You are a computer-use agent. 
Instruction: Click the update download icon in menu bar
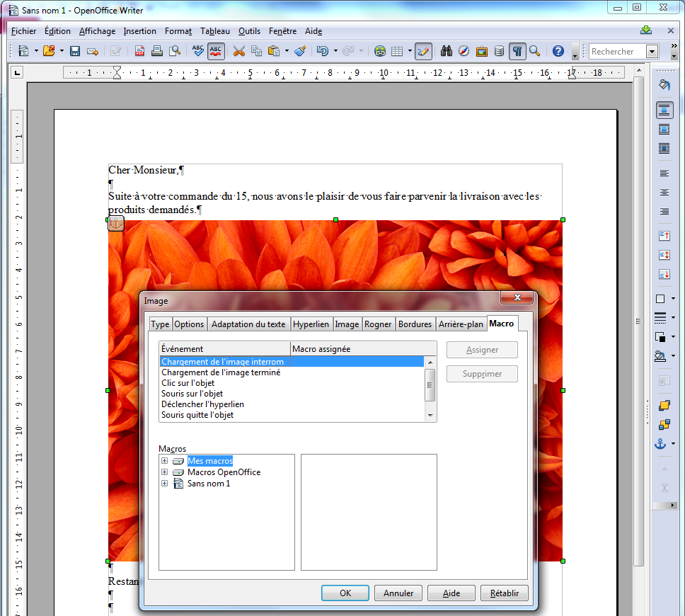coord(646,30)
